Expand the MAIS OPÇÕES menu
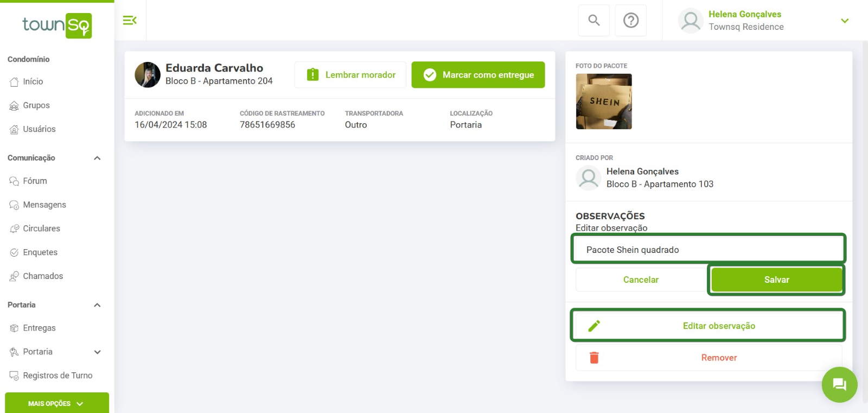 [57, 403]
